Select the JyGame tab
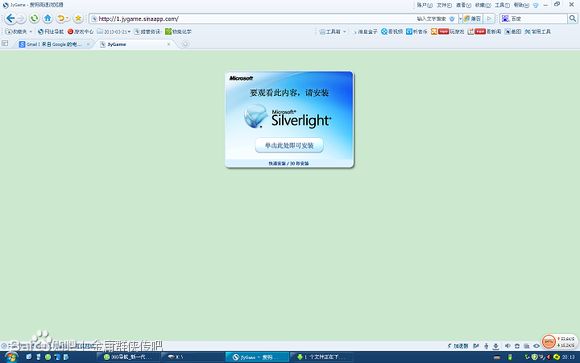The image size is (580, 363). [133, 44]
